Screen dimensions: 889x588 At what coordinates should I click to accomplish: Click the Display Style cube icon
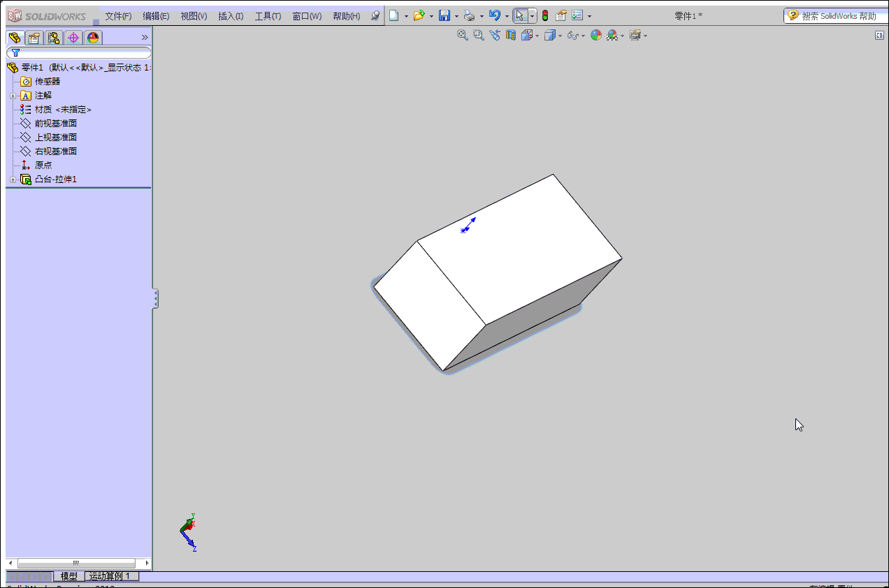(550, 35)
